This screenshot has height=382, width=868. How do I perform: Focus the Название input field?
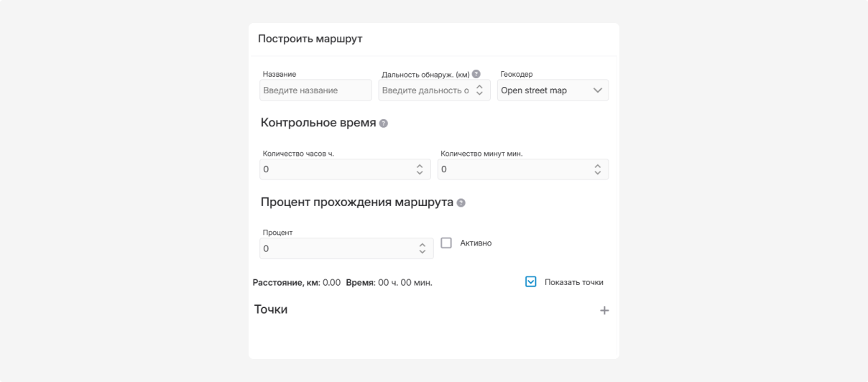(315, 90)
